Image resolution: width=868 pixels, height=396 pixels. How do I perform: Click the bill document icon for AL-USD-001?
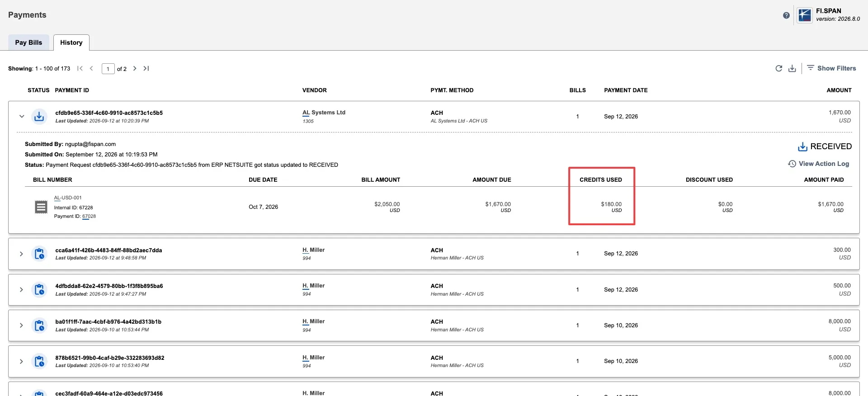[41, 207]
